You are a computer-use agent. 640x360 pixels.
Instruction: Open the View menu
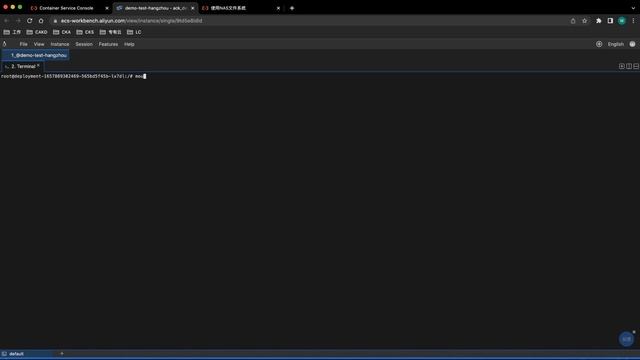pyautogui.click(x=39, y=44)
